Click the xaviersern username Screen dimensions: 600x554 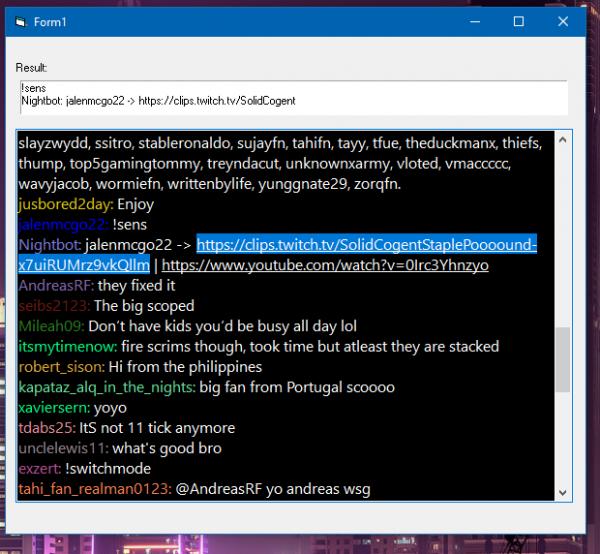click(x=54, y=407)
